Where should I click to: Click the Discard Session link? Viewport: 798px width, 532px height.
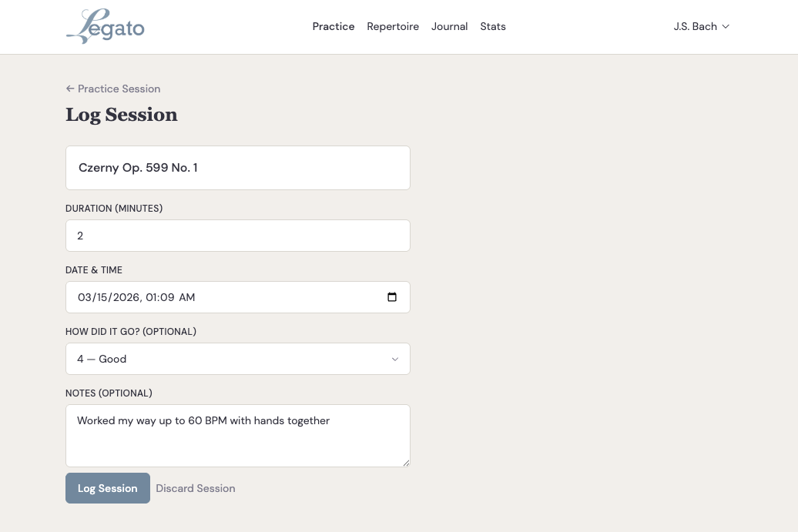(196, 488)
